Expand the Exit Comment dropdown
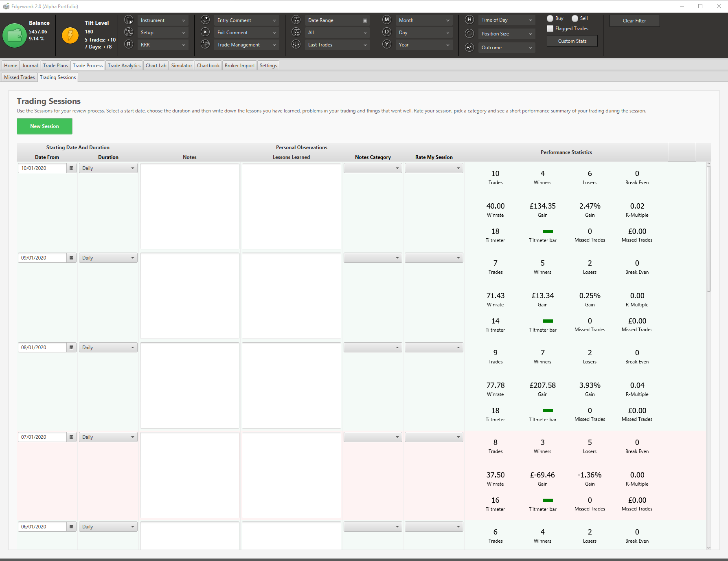This screenshot has height=561, width=728. 247,33
